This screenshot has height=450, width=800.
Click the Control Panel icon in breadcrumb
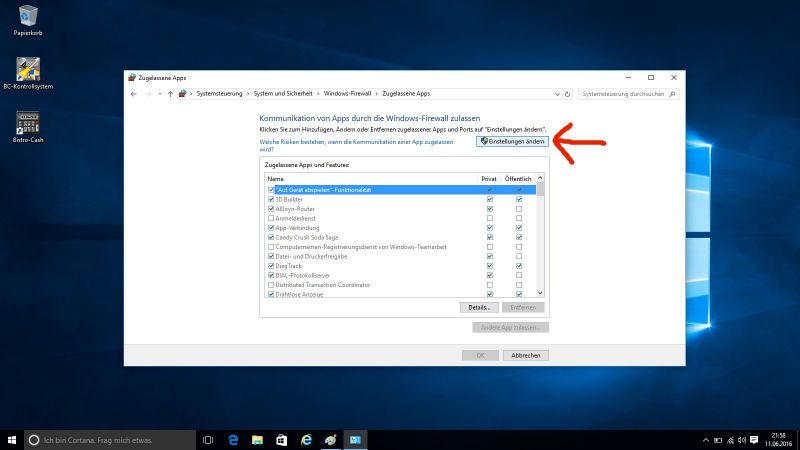[x=183, y=94]
